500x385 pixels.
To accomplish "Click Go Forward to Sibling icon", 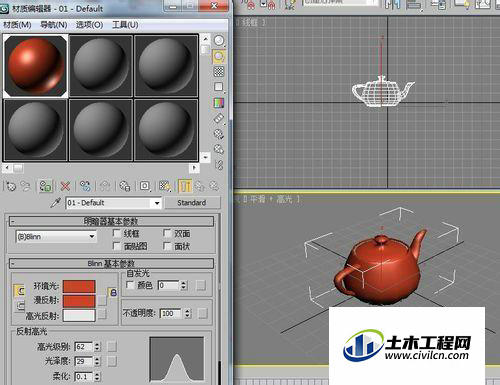I will (x=214, y=186).
